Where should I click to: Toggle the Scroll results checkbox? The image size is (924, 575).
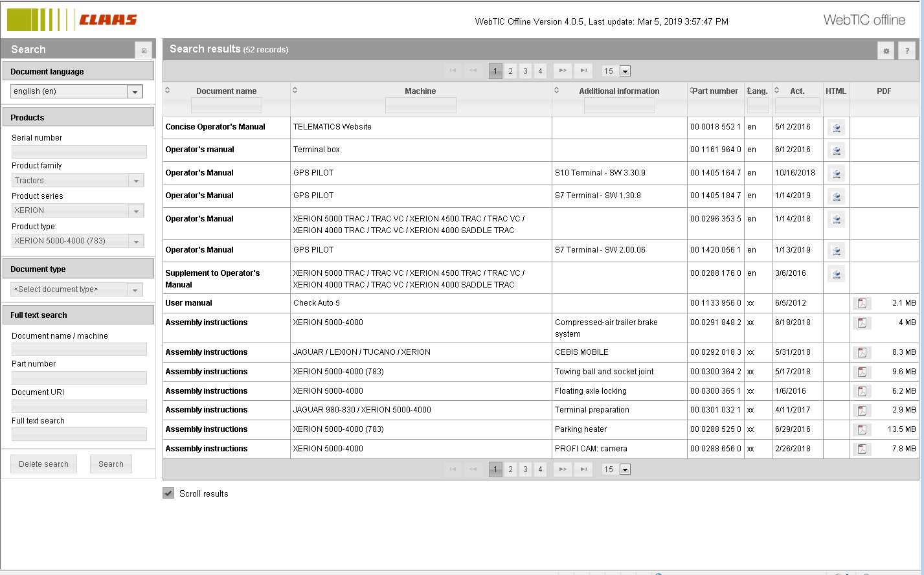(x=168, y=493)
